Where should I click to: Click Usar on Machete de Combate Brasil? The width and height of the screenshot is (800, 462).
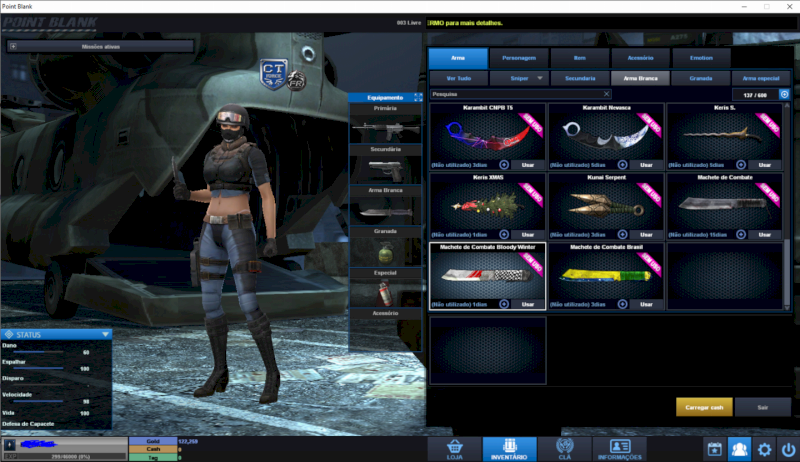646,304
